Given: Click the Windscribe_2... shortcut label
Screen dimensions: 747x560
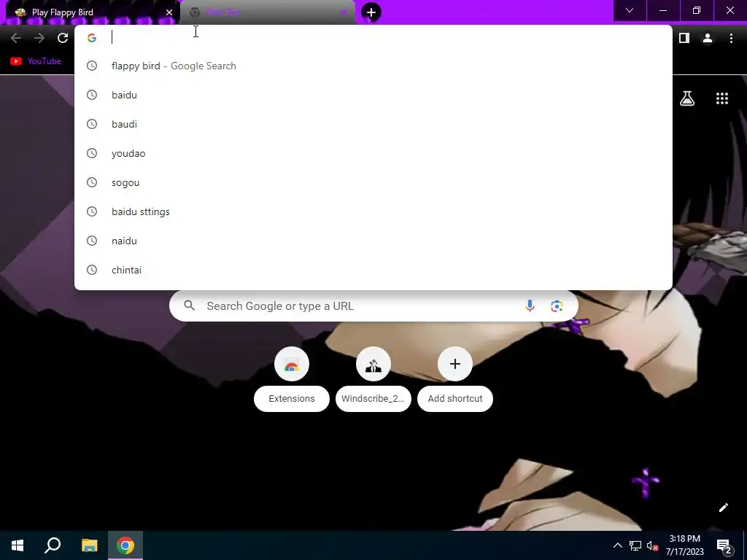Looking at the screenshot, I should point(373,399).
